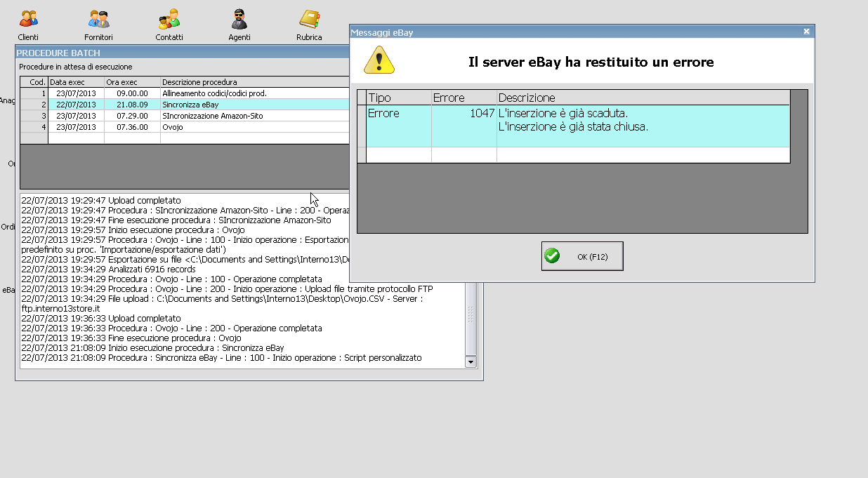The image size is (868, 478).
Task: Click the Data exec column header
Action: click(x=76, y=82)
